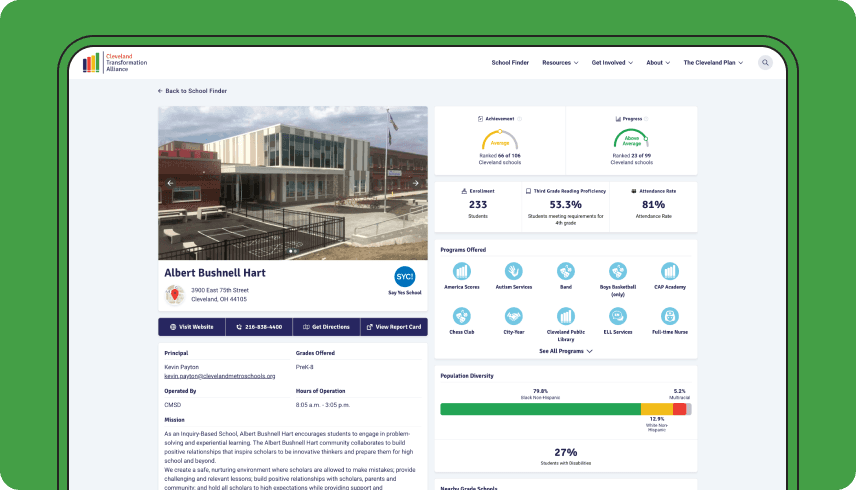
Task: Click red Multiracial diversity bar segment
Action: tap(680, 409)
